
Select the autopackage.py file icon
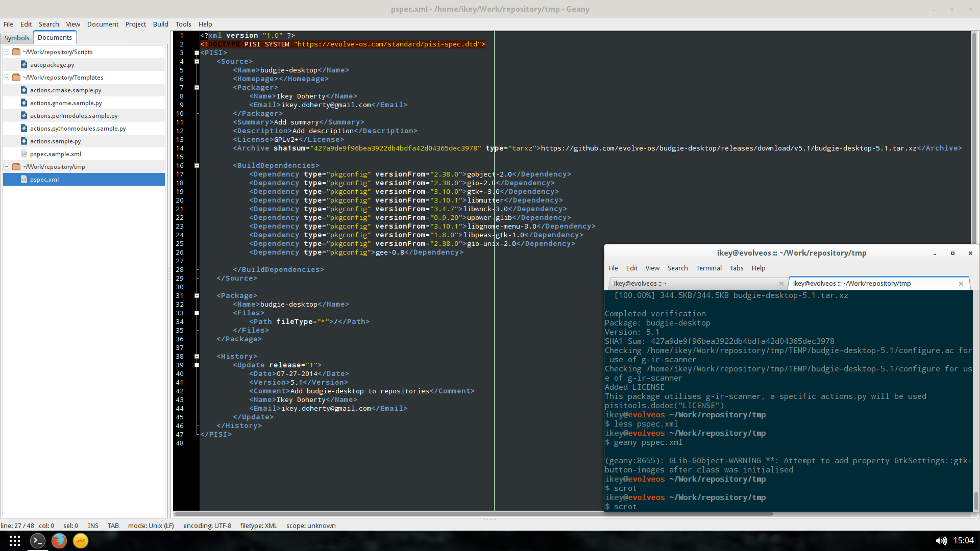[24, 65]
